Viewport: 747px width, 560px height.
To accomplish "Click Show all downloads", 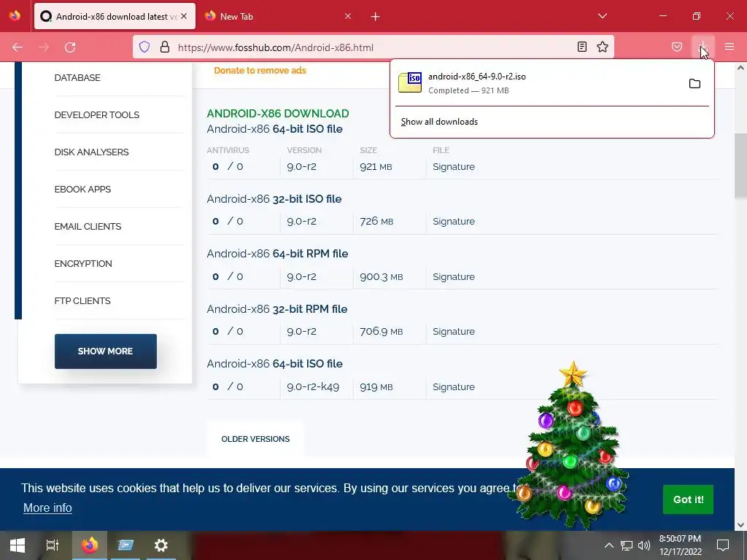I will pyautogui.click(x=439, y=122).
